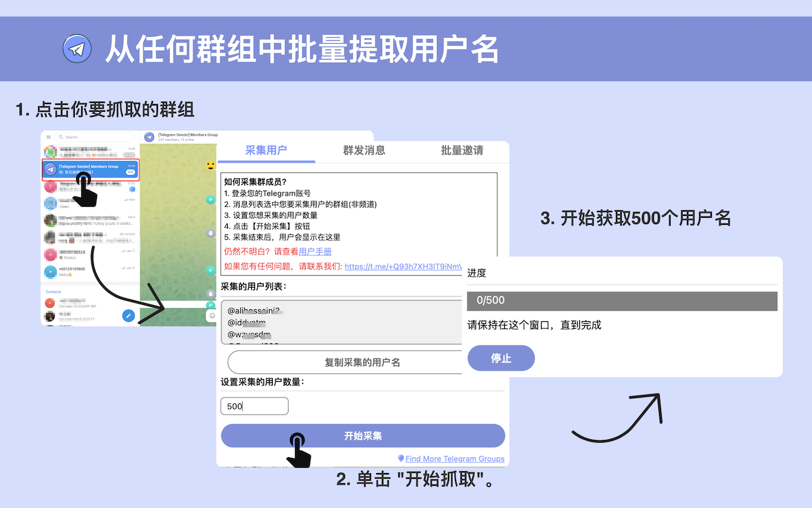812x508 pixels.
Task: Click the Members Group title in chat header
Action: point(188,135)
